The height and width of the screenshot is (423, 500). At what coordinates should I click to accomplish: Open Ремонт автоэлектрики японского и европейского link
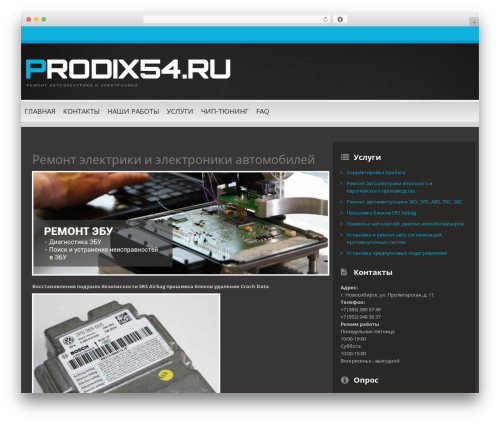[389, 187]
